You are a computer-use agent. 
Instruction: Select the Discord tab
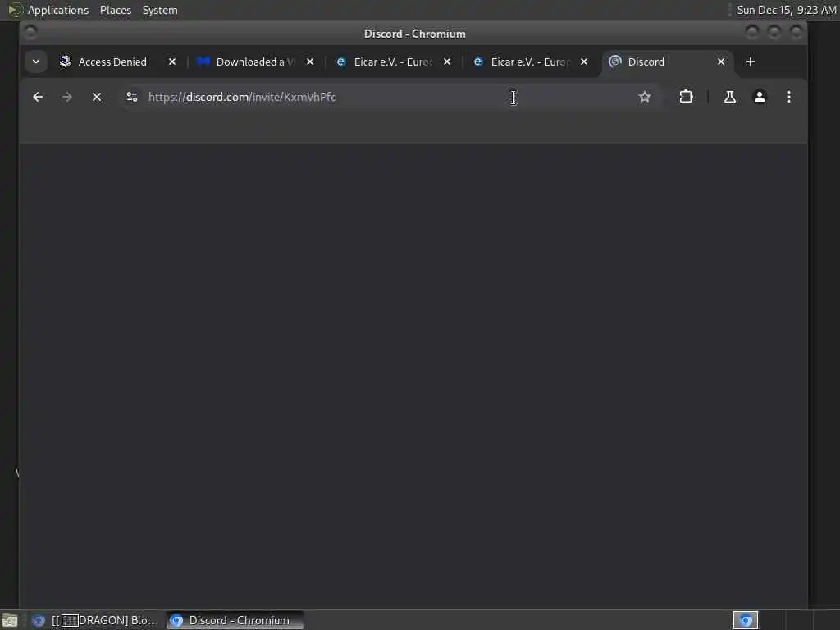pyautogui.click(x=664, y=62)
